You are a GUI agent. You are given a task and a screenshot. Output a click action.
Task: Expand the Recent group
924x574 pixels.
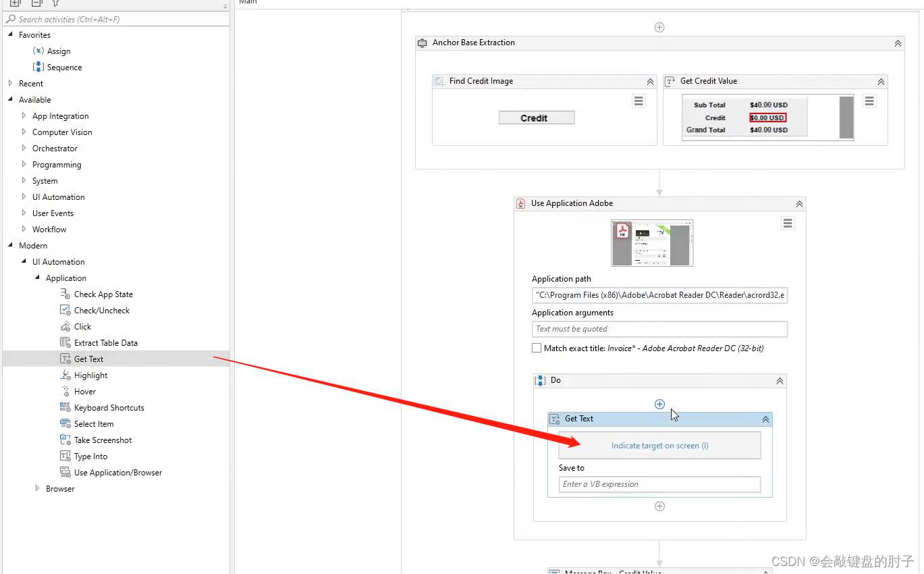(10, 84)
